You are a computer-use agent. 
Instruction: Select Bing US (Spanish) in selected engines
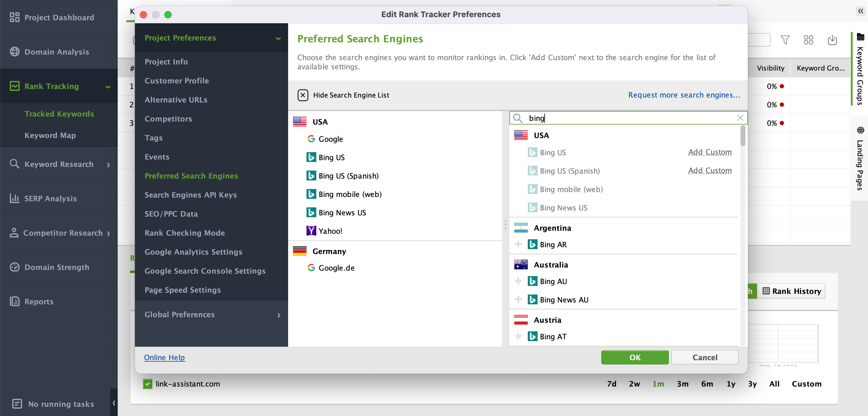click(x=343, y=176)
